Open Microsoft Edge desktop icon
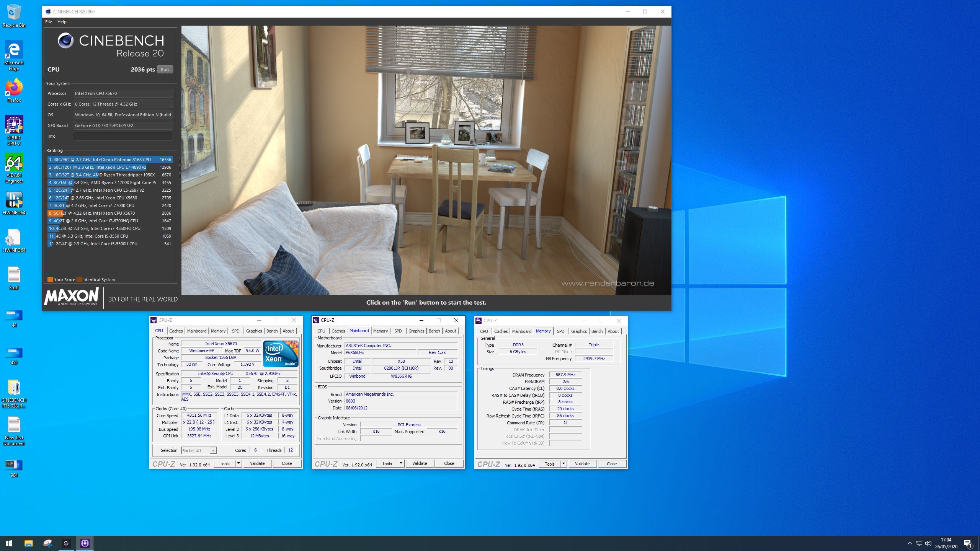 pyautogui.click(x=14, y=56)
